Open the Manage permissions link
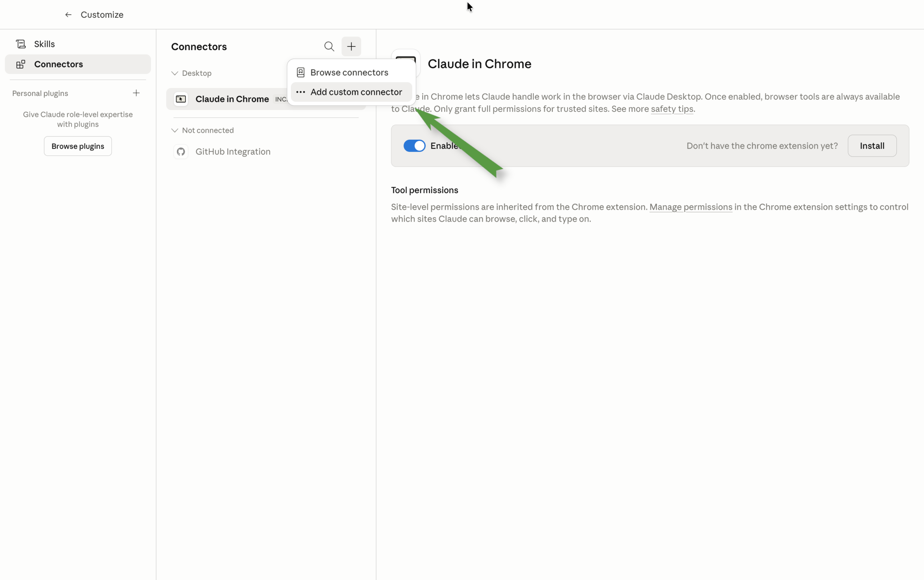 [x=691, y=207]
